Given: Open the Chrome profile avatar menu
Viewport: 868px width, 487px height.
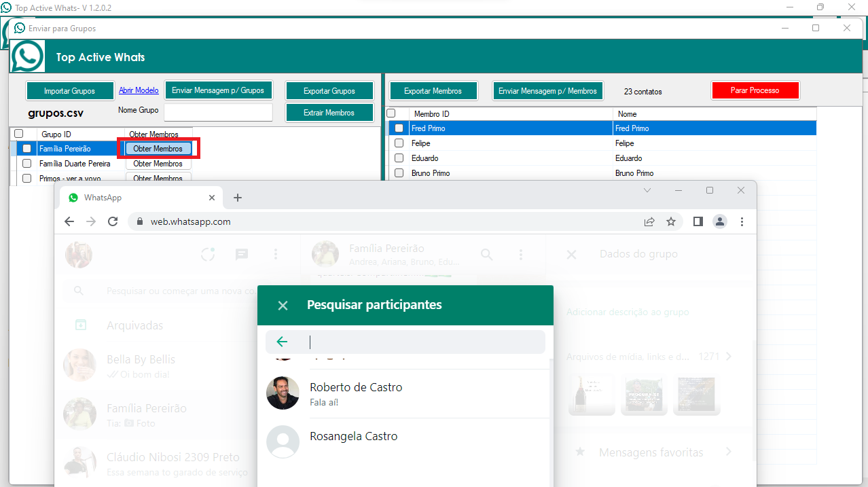Looking at the screenshot, I should coord(720,221).
